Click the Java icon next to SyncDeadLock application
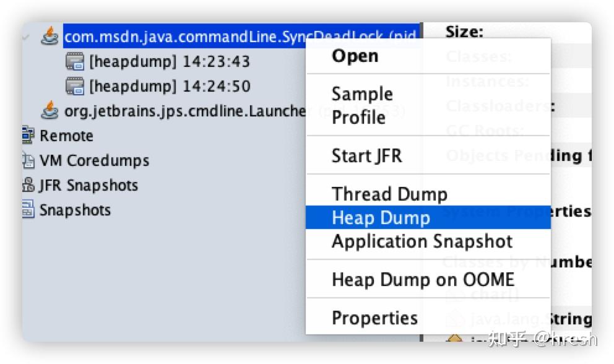614x364 pixels. pos(50,36)
